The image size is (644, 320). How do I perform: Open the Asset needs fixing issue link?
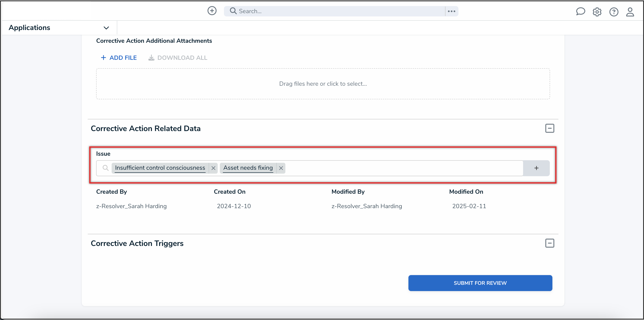point(248,168)
